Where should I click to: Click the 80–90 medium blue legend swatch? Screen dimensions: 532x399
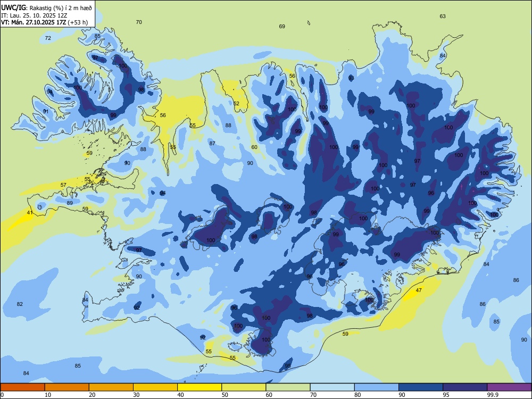coord(377,387)
